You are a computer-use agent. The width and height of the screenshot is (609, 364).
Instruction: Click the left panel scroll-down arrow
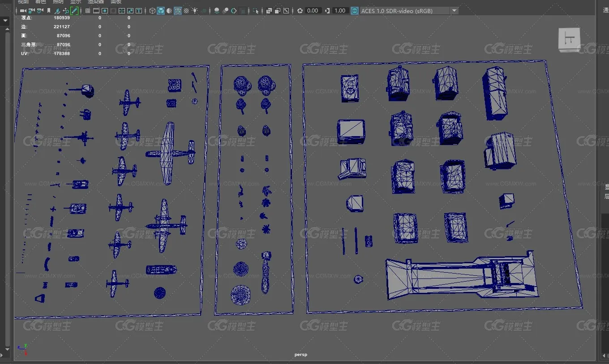7,349
